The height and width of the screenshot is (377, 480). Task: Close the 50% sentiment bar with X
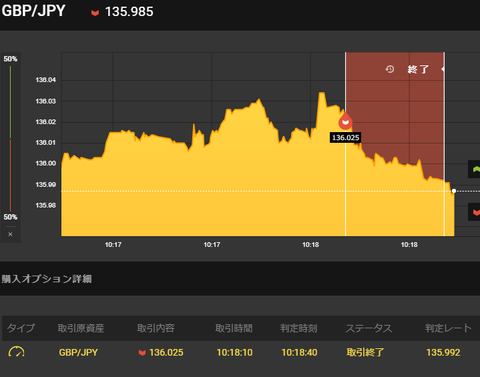pyautogui.click(x=10, y=234)
